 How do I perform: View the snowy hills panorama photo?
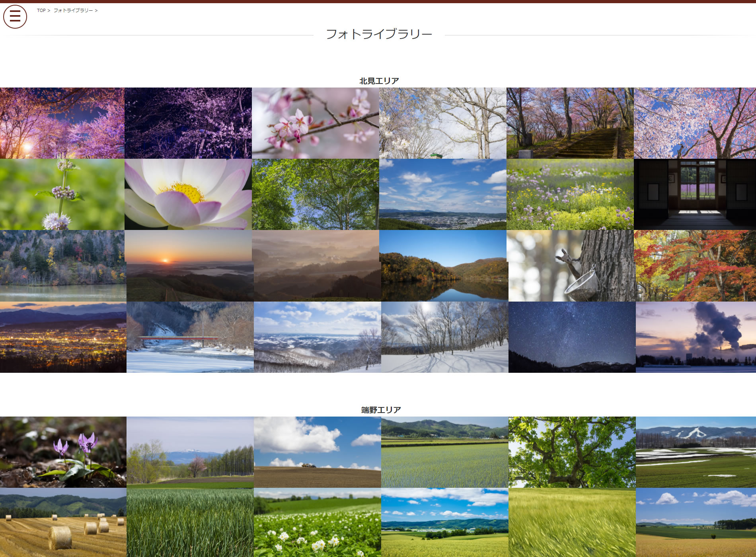tap(318, 337)
